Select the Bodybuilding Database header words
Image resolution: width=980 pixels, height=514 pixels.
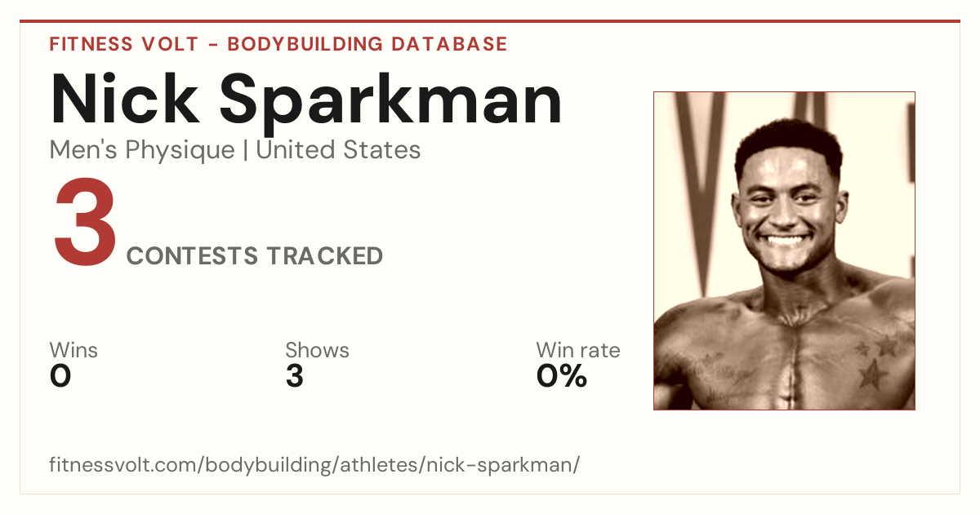tap(367, 44)
